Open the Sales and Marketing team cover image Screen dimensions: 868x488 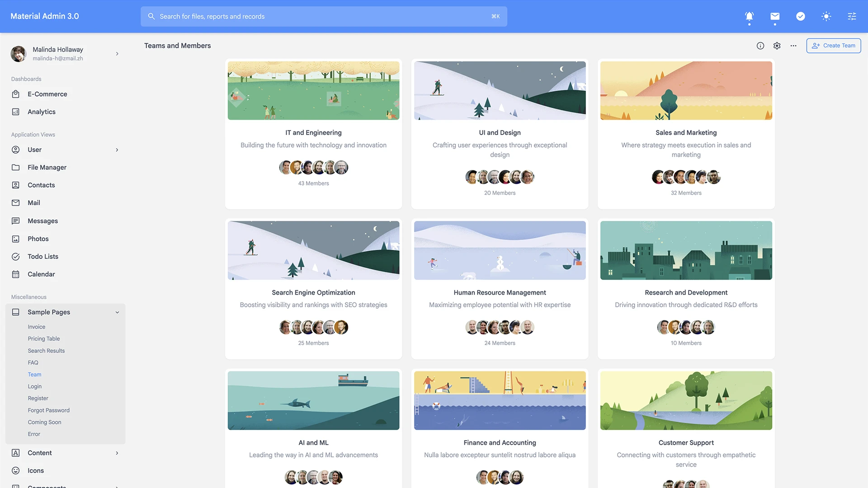click(686, 90)
